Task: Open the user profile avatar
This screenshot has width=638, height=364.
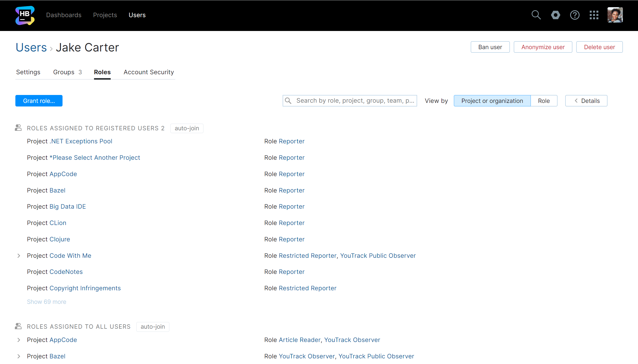Action: (615, 15)
